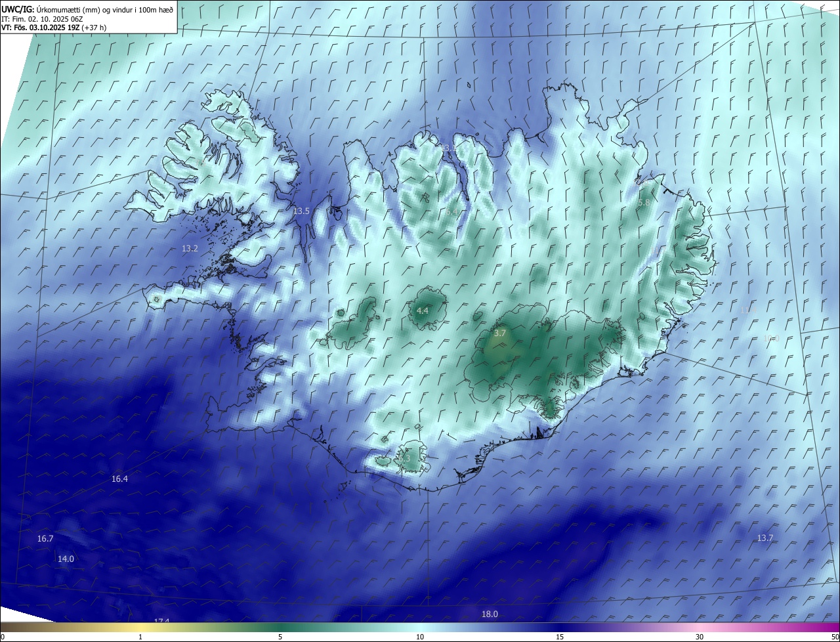Click the 18.0 value label

[x=490, y=614]
